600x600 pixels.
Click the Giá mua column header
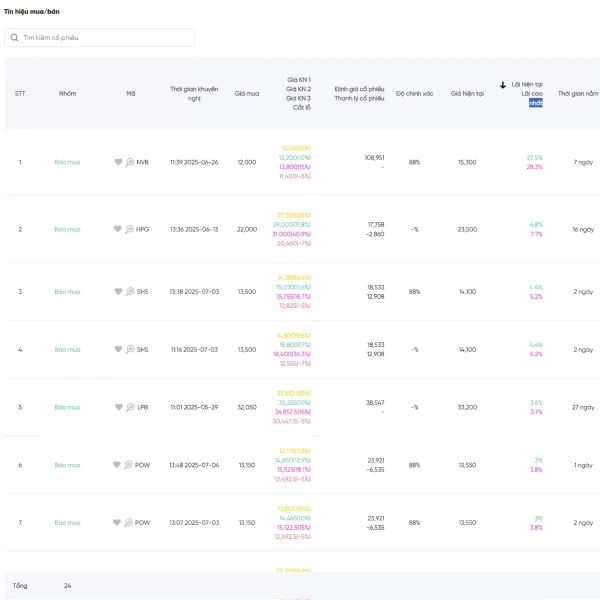(x=247, y=93)
